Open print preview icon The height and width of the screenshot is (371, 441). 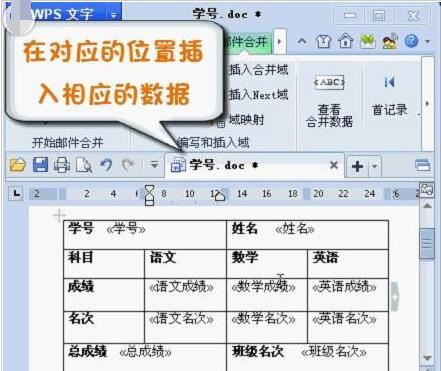tap(84, 165)
